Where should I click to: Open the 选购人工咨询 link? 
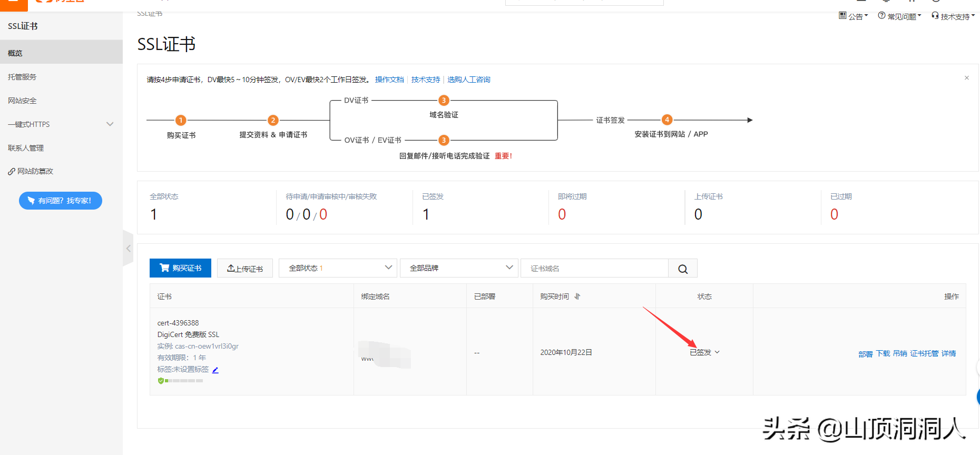[469, 80]
